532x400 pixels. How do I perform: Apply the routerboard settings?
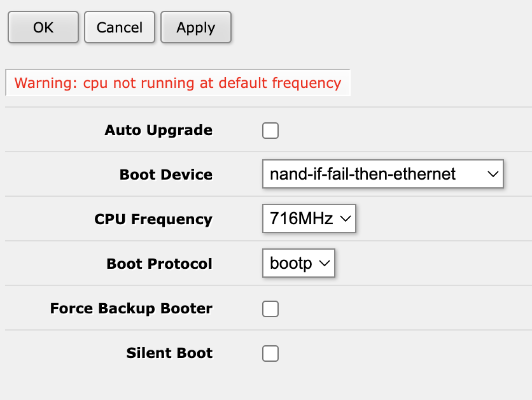[x=195, y=27]
